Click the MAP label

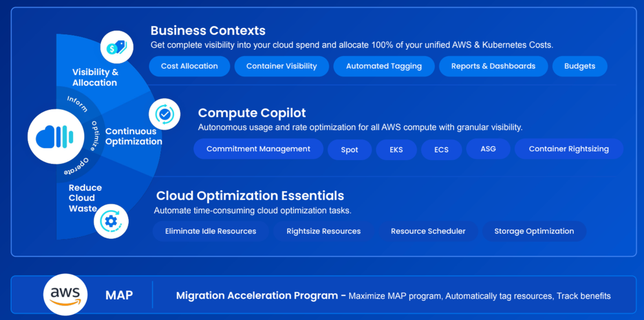(x=119, y=295)
